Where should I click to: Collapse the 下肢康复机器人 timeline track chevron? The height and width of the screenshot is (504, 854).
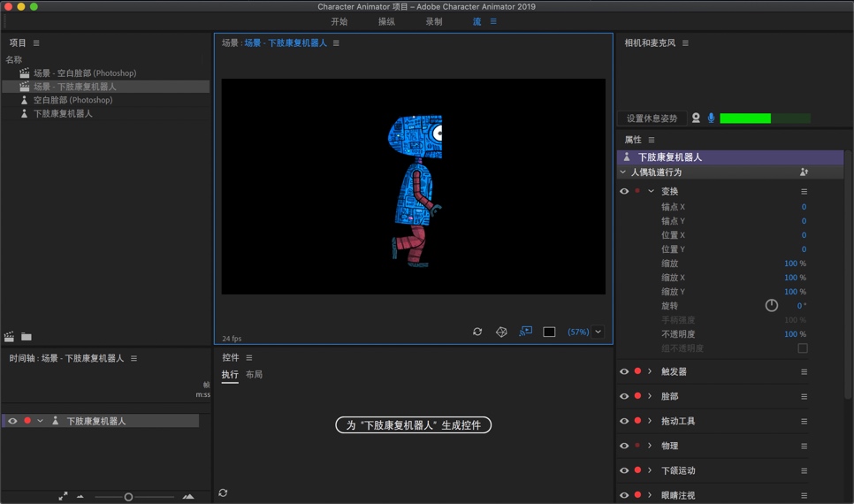click(x=41, y=421)
